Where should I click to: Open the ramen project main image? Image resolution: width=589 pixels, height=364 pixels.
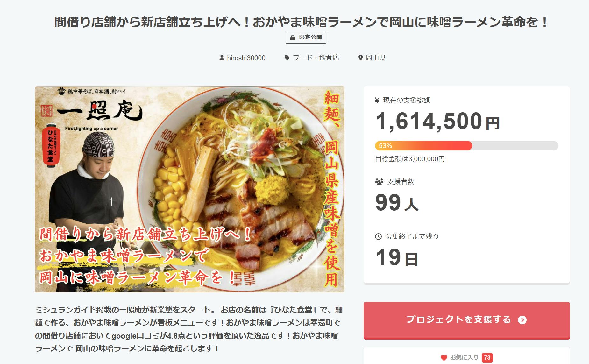coord(190,189)
